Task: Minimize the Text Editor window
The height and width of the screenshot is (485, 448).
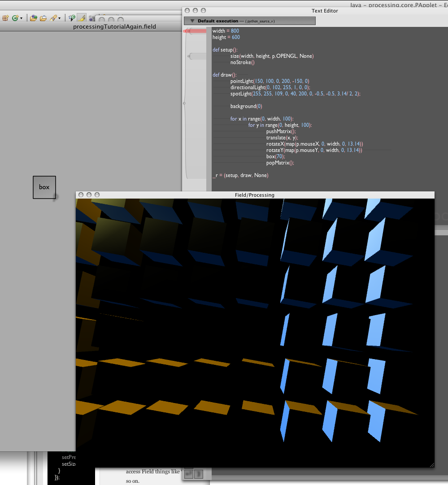Action: 195,10
